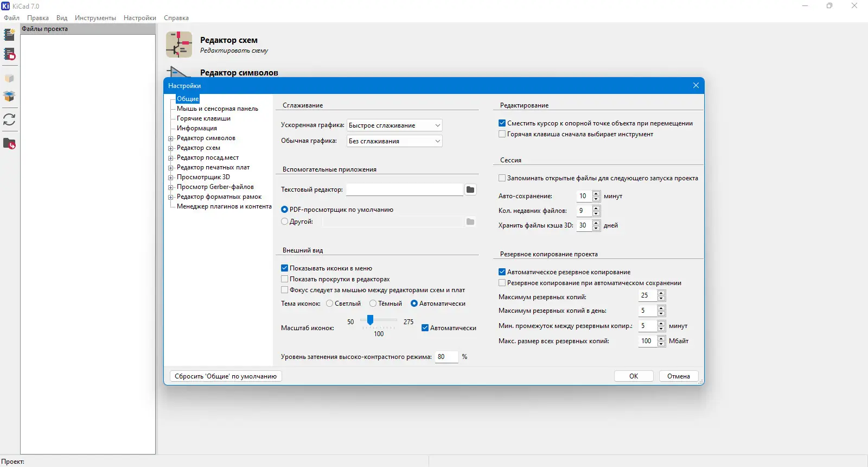Open the 'Справка' menu
The width and height of the screenshot is (868, 467).
click(176, 18)
